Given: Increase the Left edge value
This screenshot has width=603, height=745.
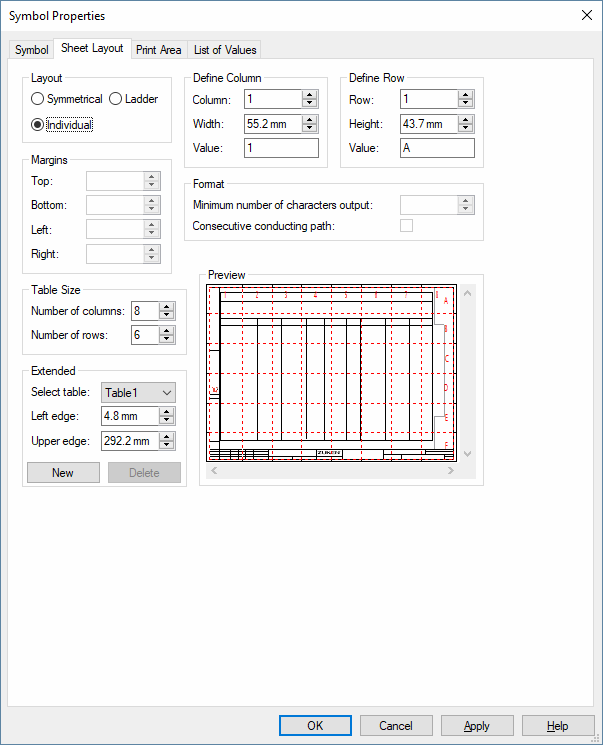Looking at the screenshot, I should coord(167,412).
